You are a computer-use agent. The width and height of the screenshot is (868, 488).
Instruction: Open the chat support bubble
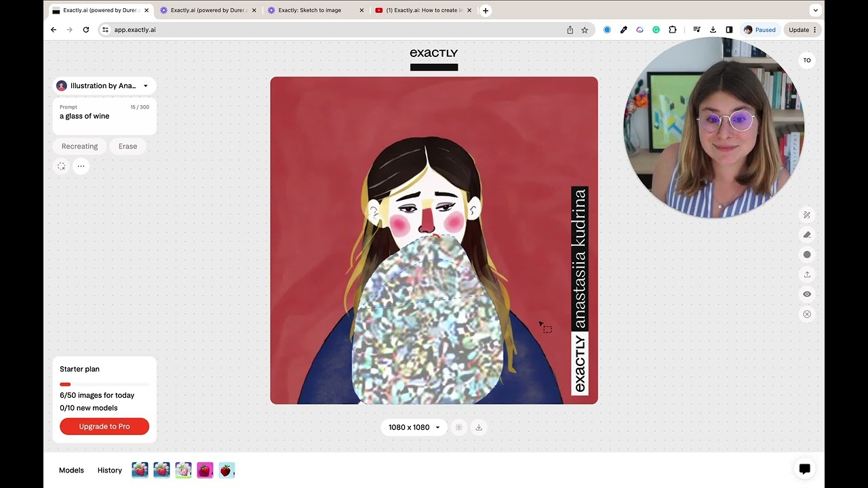tap(804, 469)
